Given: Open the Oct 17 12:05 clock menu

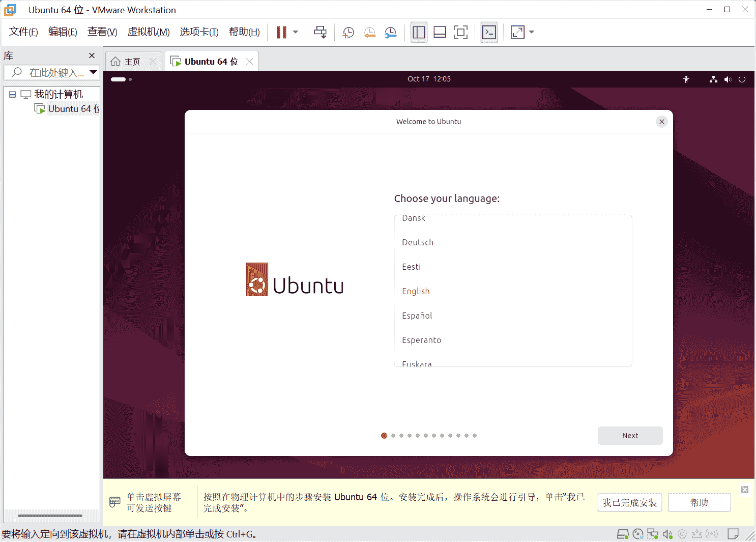Looking at the screenshot, I should click(x=429, y=79).
